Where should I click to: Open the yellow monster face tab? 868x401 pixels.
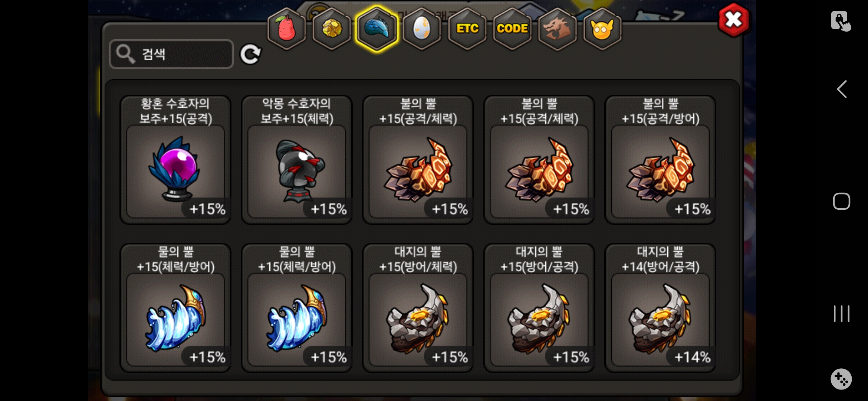[x=602, y=29]
